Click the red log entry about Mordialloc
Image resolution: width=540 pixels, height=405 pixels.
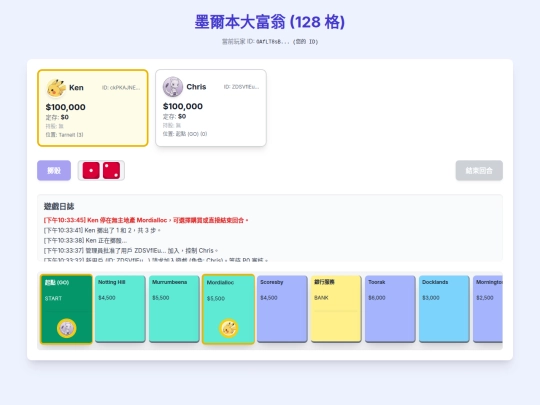point(146,220)
